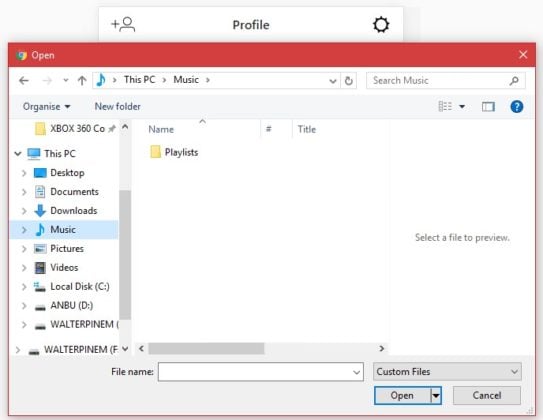
Task: Expand the ANBU (D:) tree node
Action: pyautogui.click(x=24, y=306)
